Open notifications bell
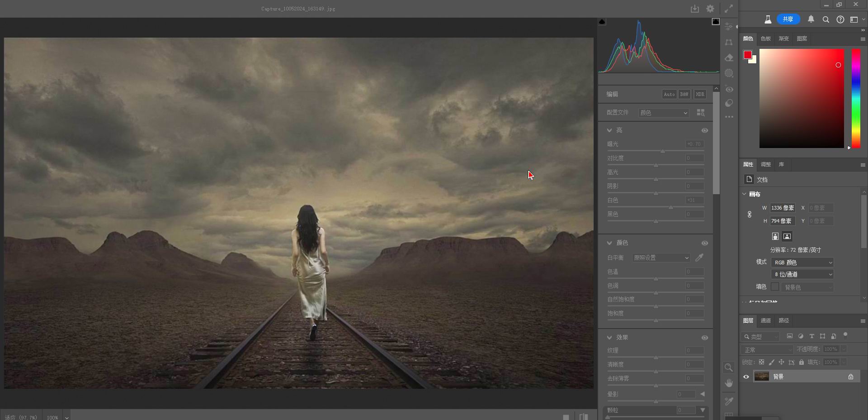This screenshot has width=868, height=420. tap(811, 19)
